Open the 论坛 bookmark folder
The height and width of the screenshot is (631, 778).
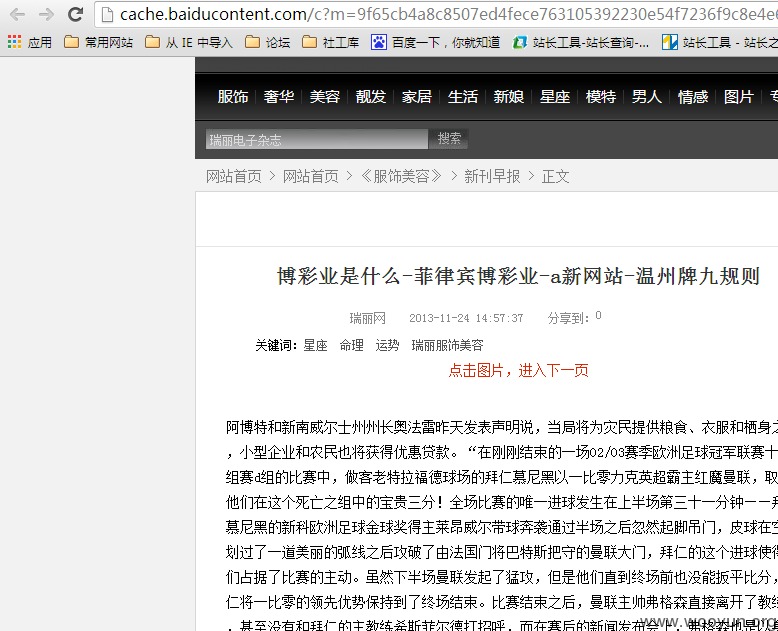pyautogui.click(x=268, y=43)
